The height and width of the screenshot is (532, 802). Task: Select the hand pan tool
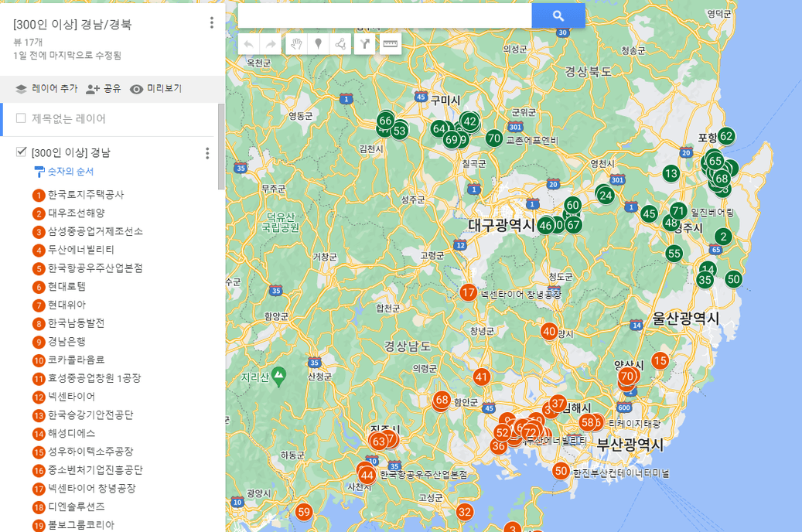point(296,44)
